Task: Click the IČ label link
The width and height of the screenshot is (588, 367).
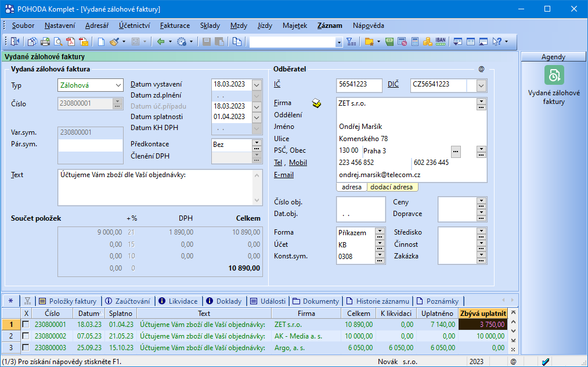Action: point(277,84)
